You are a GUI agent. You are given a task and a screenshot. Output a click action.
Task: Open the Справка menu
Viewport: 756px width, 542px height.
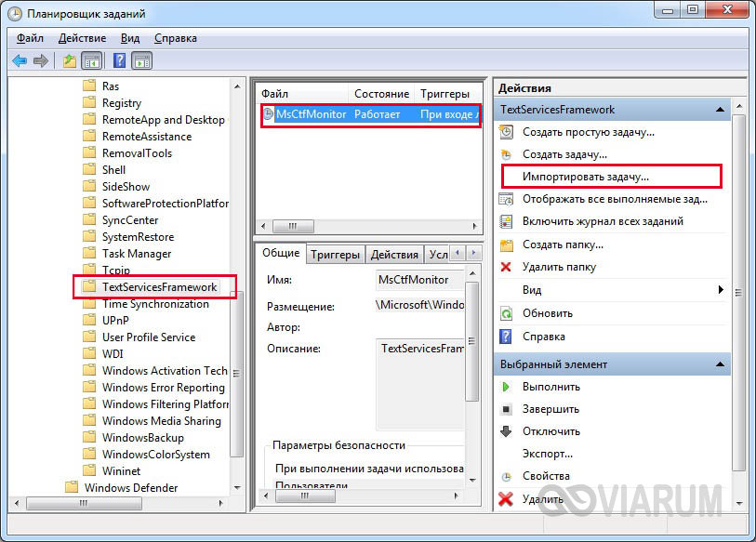pyautogui.click(x=176, y=38)
